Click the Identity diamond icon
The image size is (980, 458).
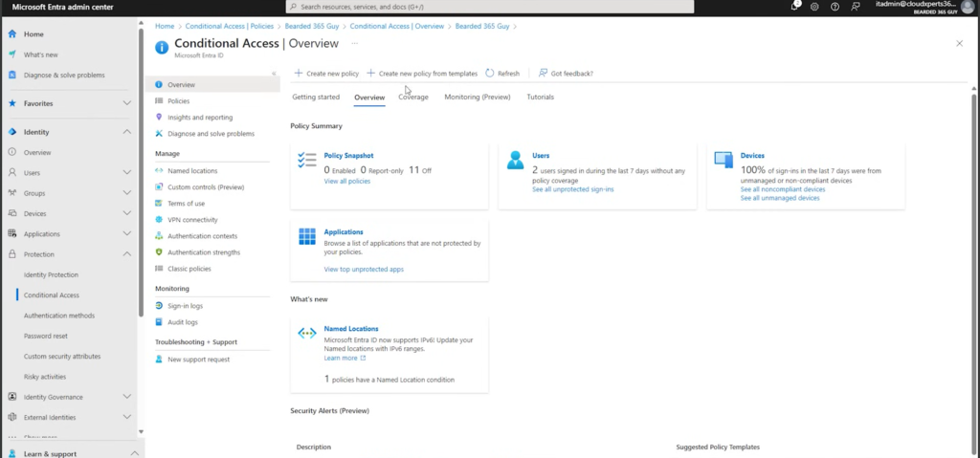click(x=11, y=132)
